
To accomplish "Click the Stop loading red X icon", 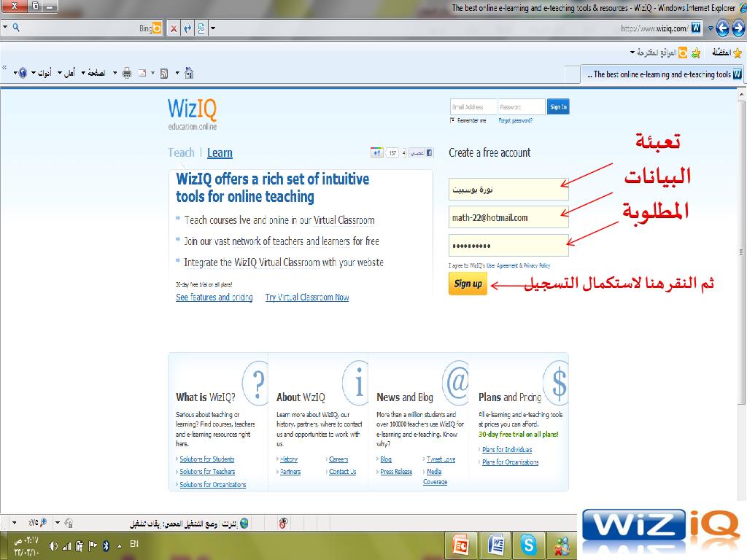I will tap(174, 28).
